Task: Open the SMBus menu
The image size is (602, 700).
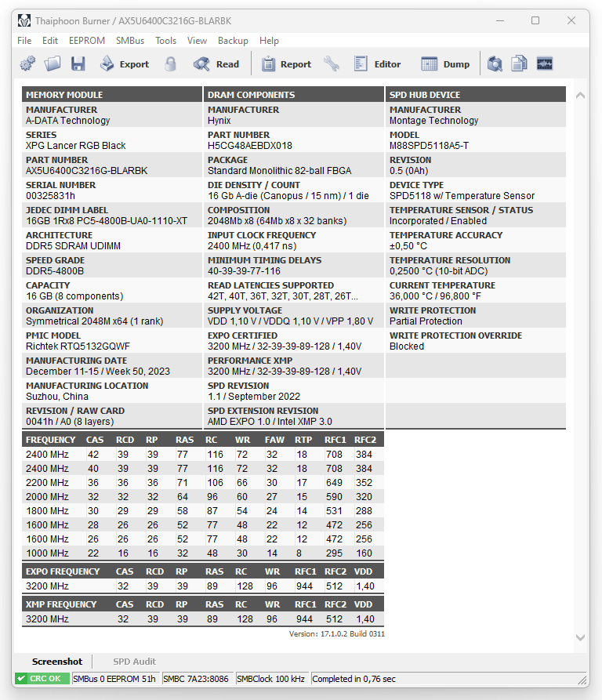Action: click(x=130, y=41)
